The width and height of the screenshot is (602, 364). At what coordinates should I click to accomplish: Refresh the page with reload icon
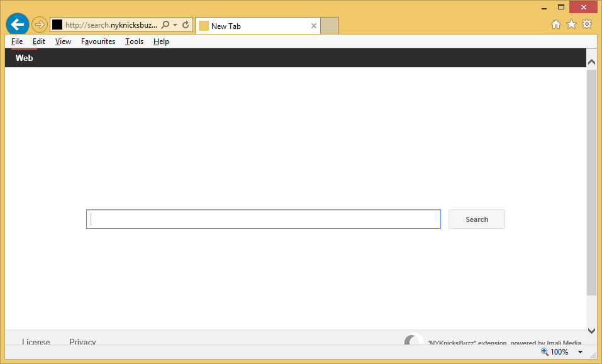(x=186, y=25)
